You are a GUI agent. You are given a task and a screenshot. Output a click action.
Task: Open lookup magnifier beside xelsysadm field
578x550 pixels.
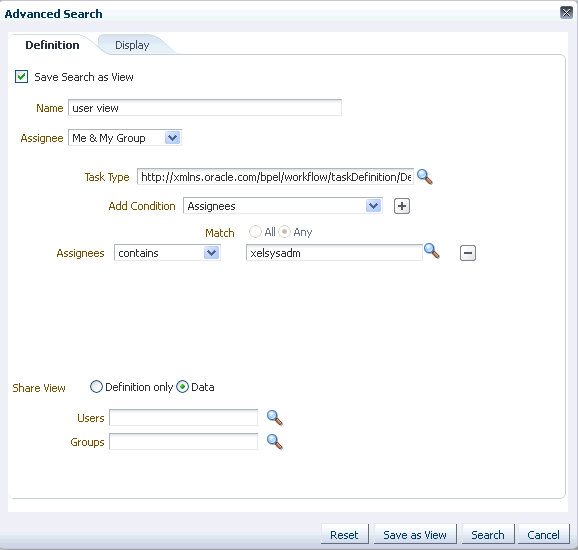[432, 251]
